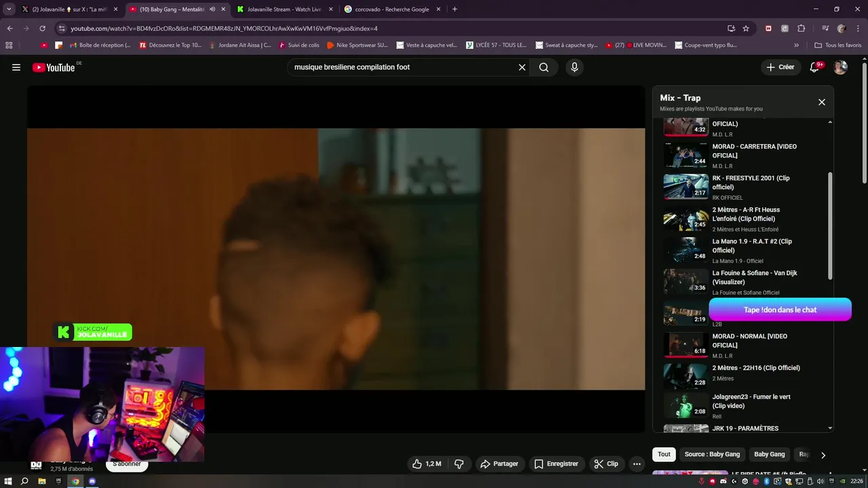
Task: Click the Partager share button
Action: click(x=499, y=464)
